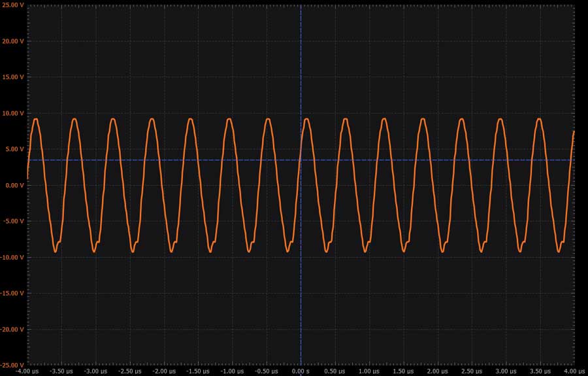The width and height of the screenshot is (588, 376).
Task: Click the 1.00 µs time axis label
Action: coord(369,371)
